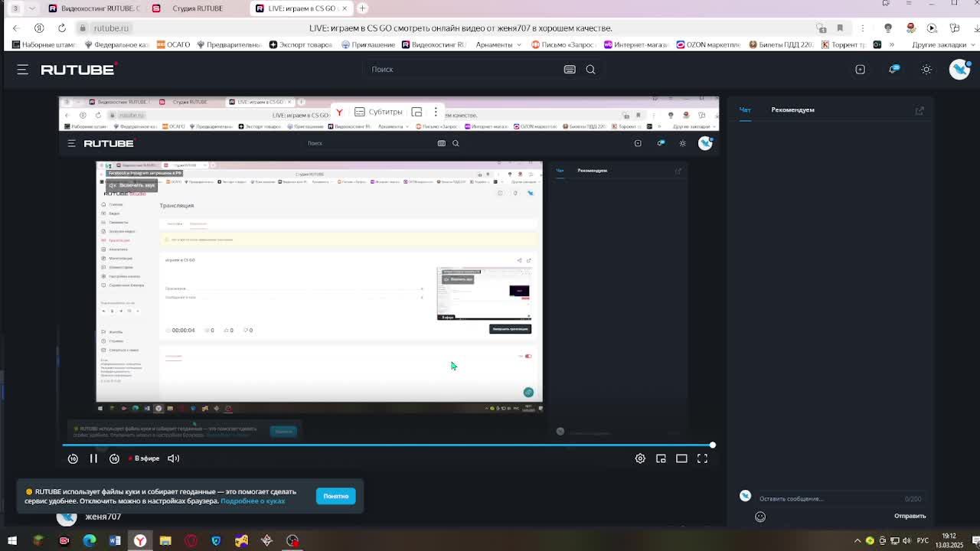Click the player progress bar

click(x=389, y=445)
